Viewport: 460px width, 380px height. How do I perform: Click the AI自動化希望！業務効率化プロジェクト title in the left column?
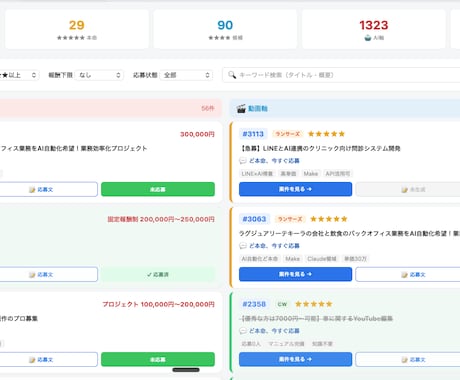pos(74,148)
